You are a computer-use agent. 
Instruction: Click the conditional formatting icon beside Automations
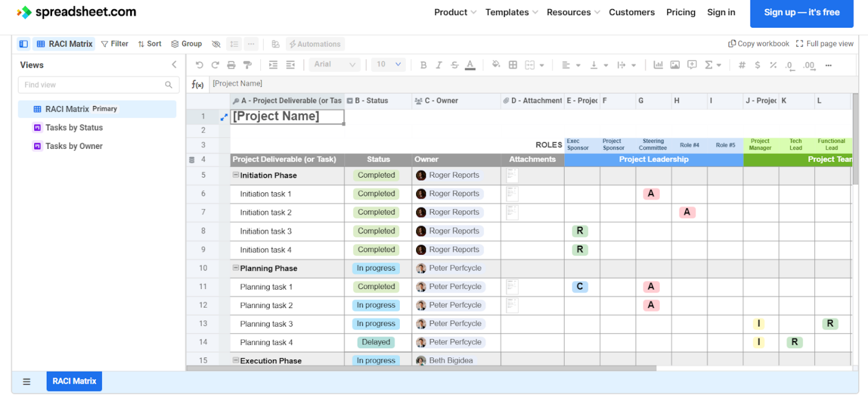click(275, 44)
